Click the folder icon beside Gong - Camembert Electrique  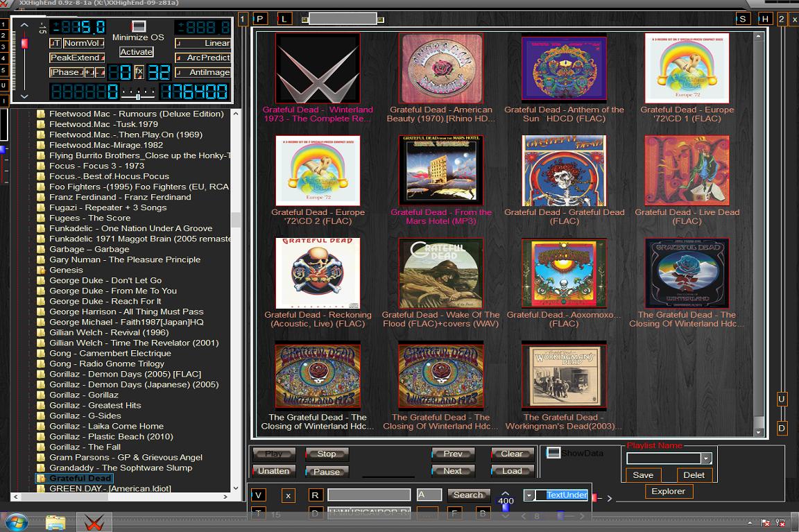(x=40, y=353)
